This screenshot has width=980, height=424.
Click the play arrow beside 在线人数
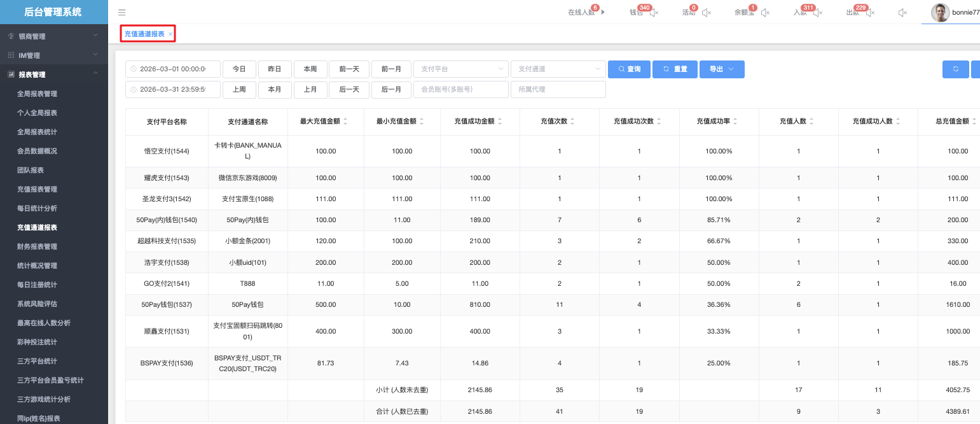[603, 12]
